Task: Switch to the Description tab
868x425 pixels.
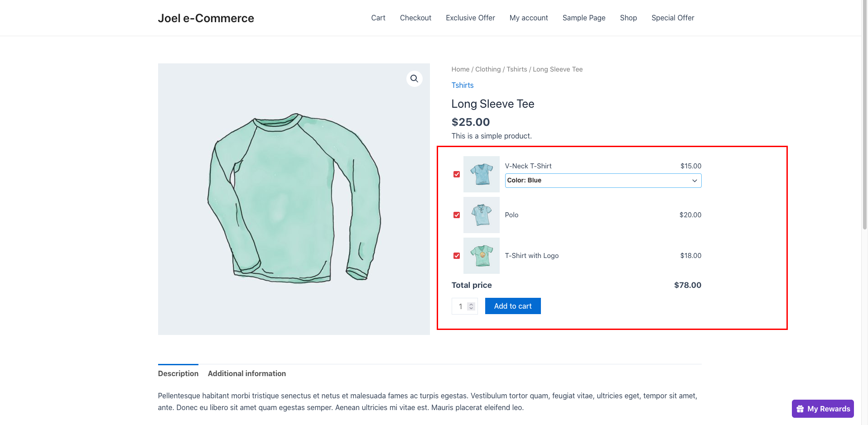Action: coord(178,373)
